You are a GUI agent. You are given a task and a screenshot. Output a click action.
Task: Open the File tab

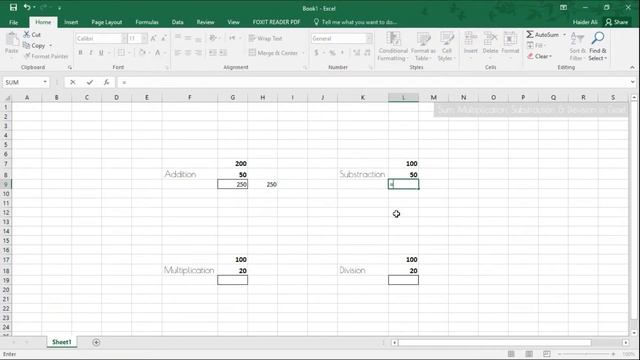coord(13,22)
